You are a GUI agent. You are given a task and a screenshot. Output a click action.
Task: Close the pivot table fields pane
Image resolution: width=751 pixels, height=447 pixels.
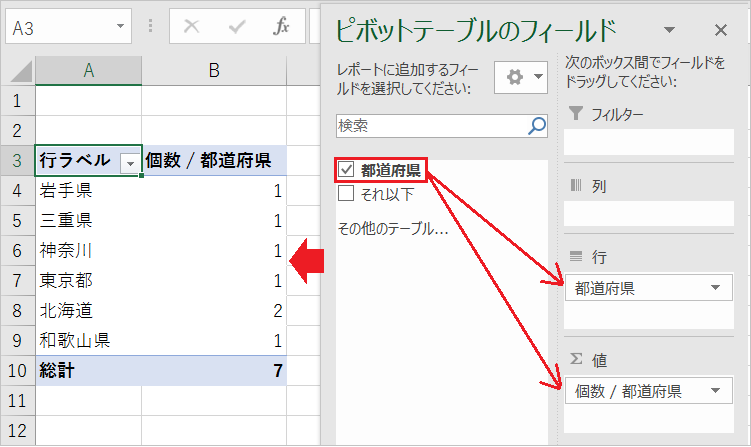tap(720, 30)
